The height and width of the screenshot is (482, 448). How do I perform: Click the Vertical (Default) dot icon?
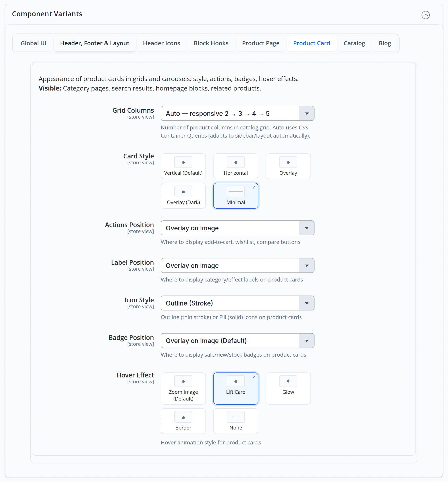pyautogui.click(x=183, y=162)
